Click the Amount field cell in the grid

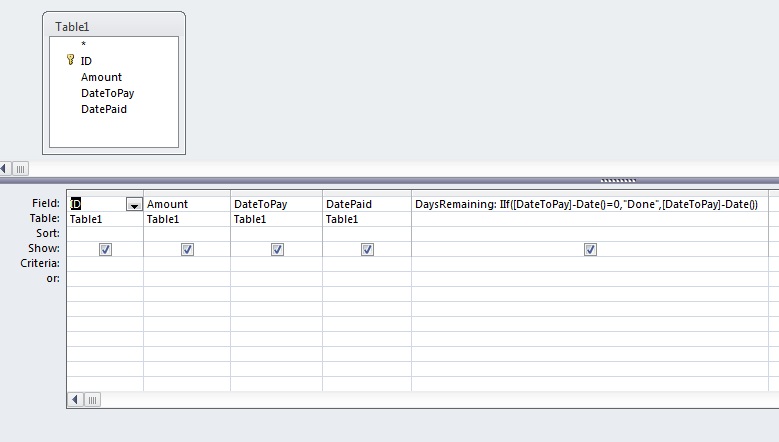(187, 204)
